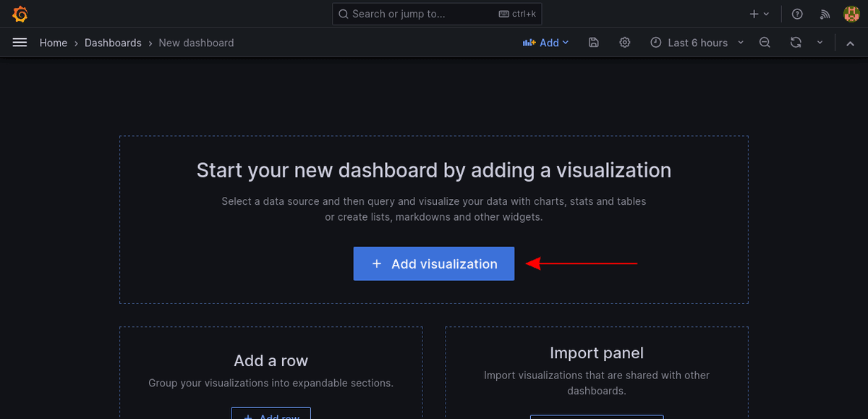Click the 'Add row' button
The width and height of the screenshot is (868, 419).
tap(271, 414)
